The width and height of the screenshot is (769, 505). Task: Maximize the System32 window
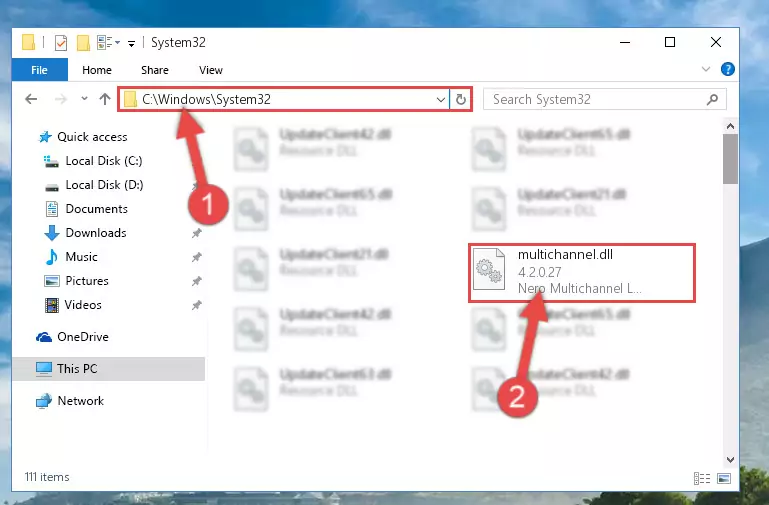(670, 43)
